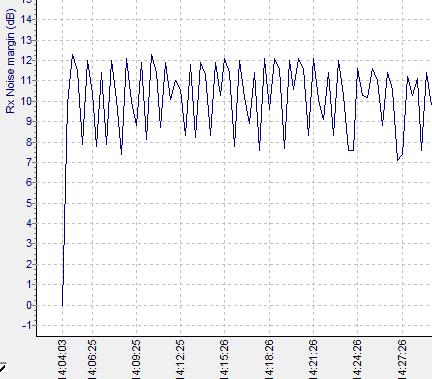This screenshot has height=379, width=432.
Task: Click the 0 dB y-axis tick label
Action: pyautogui.click(x=29, y=305)
